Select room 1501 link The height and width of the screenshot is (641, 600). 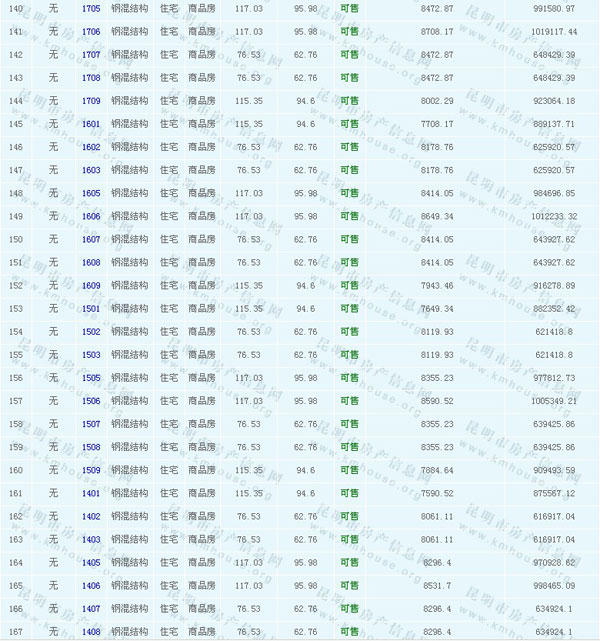(x=91, y=308)
